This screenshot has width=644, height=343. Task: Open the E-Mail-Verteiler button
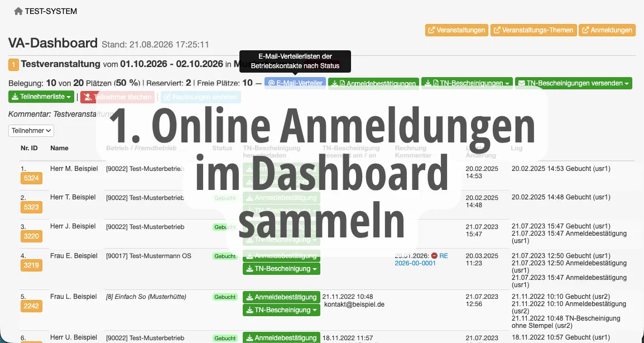[295, 83]
